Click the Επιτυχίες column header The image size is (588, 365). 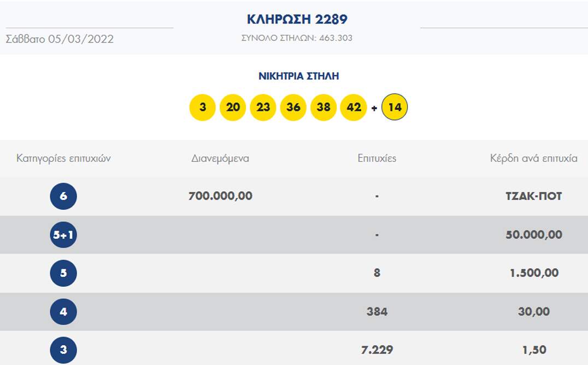point(377,158)
